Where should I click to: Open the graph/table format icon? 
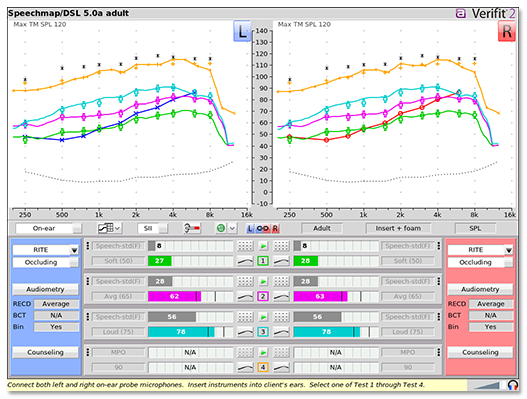point(106,228)
